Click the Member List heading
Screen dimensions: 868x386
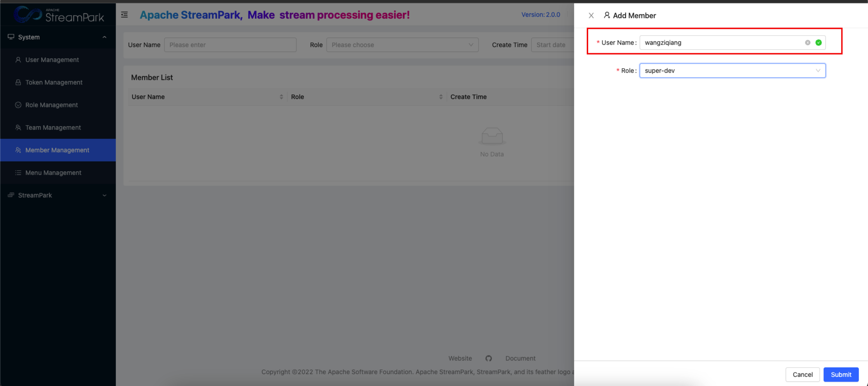(152, 77)
